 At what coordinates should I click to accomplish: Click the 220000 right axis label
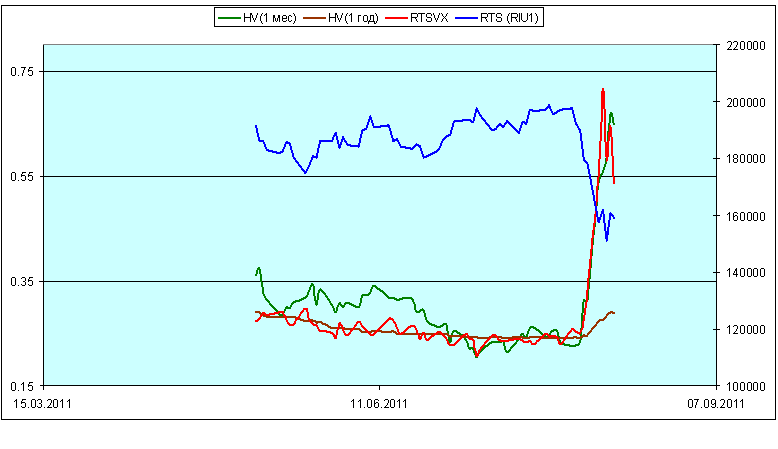[746, 46]
